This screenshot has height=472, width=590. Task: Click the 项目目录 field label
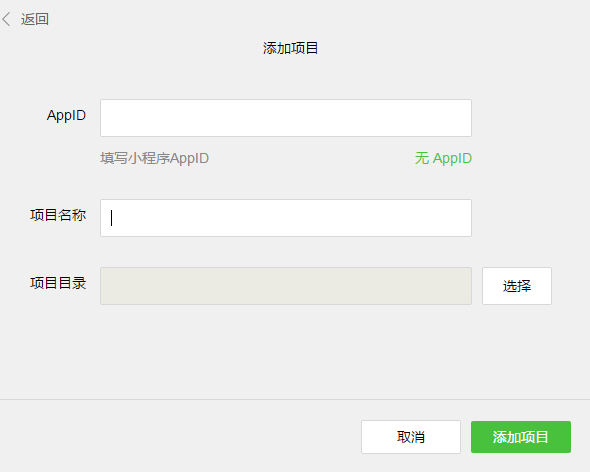click(58, 283)
